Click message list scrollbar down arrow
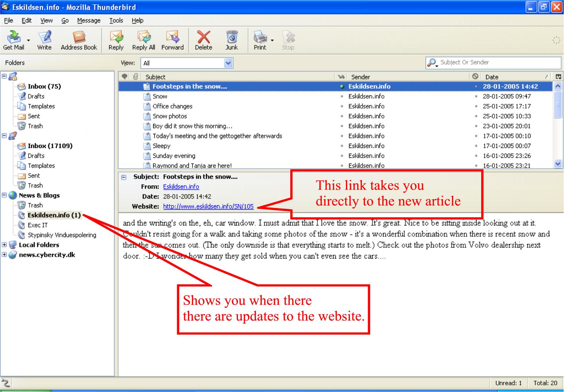 point(558,163)
